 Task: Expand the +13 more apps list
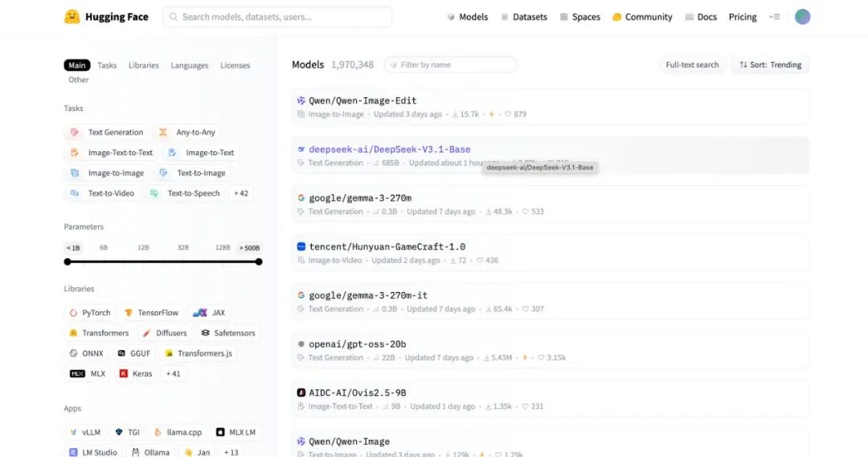(x=231, y=452)
